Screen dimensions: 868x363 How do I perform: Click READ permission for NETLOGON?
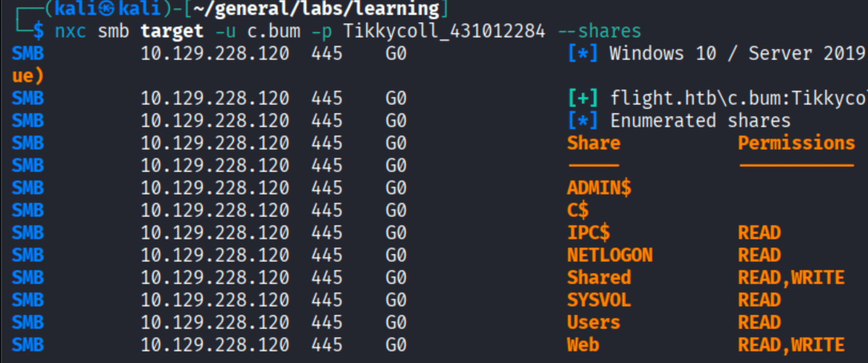tap(759, 255)
